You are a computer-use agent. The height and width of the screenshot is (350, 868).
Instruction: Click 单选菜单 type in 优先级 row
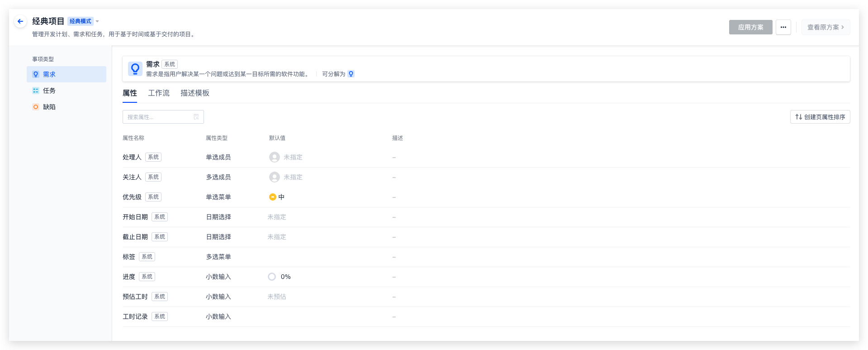(218, 197)
